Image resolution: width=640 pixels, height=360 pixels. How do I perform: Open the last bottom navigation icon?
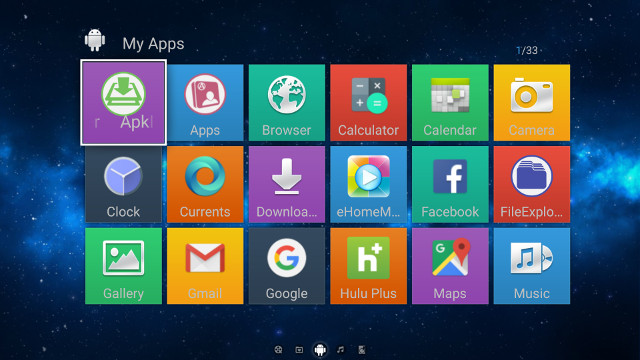(x=362, y=350)
